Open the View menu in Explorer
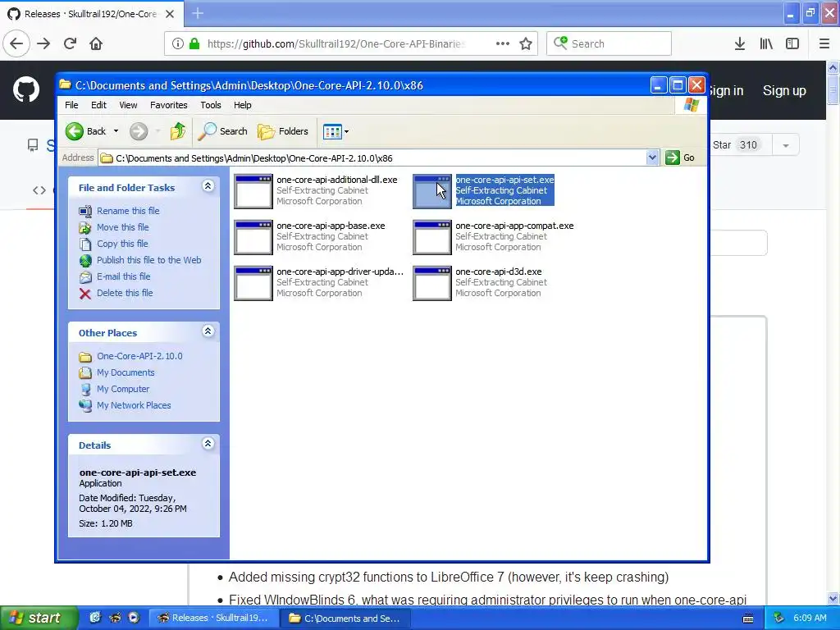 (128, 105)
